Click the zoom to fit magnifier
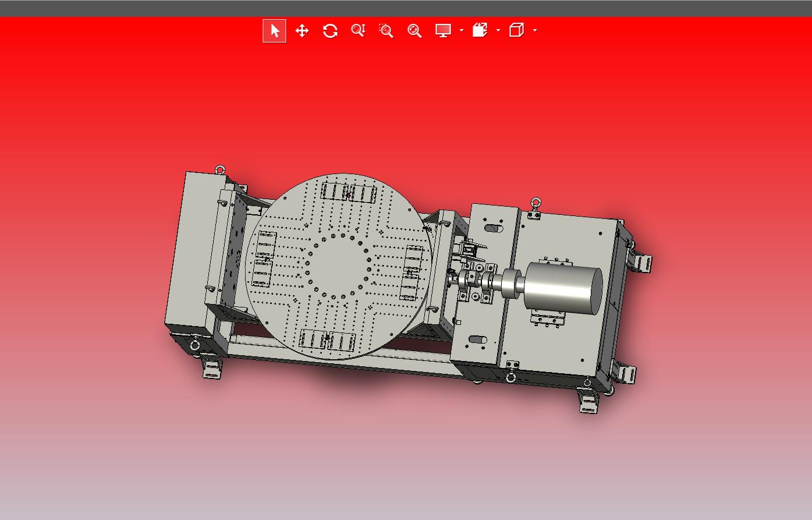This screenshot has width=812, height=520. (x=414, y=31)
